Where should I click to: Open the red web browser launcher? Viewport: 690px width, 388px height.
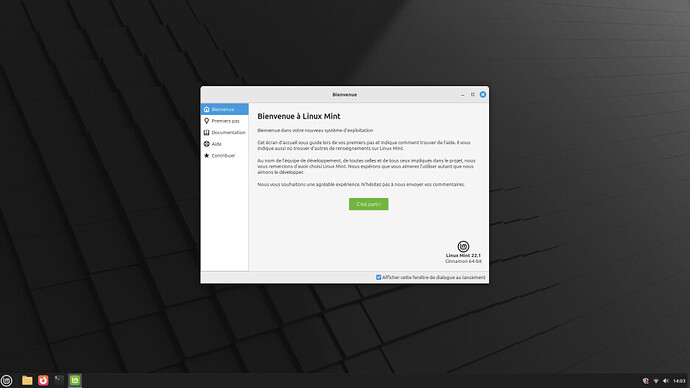tap(43, 381)
